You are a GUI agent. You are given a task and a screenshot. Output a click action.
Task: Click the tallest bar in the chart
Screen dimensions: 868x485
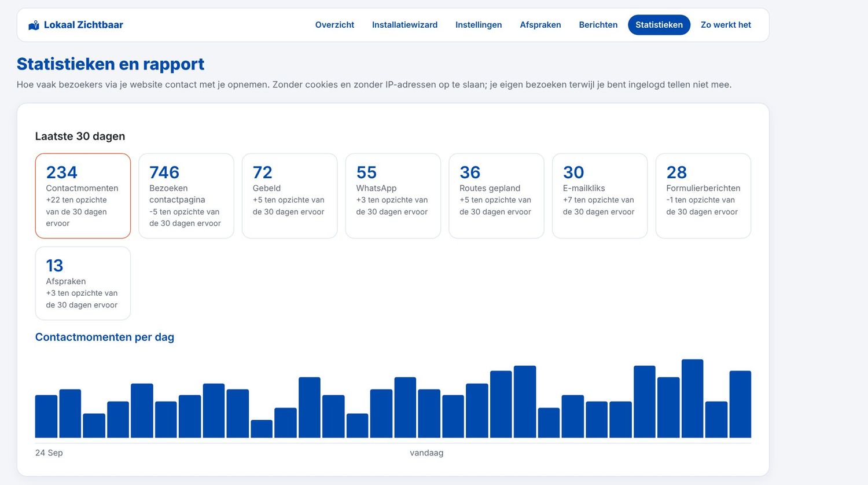pos(692,399)
